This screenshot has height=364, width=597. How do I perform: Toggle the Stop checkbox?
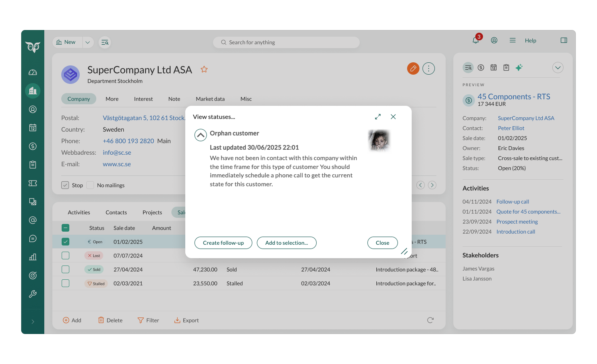pyautogui.click(x=65, y=185)
